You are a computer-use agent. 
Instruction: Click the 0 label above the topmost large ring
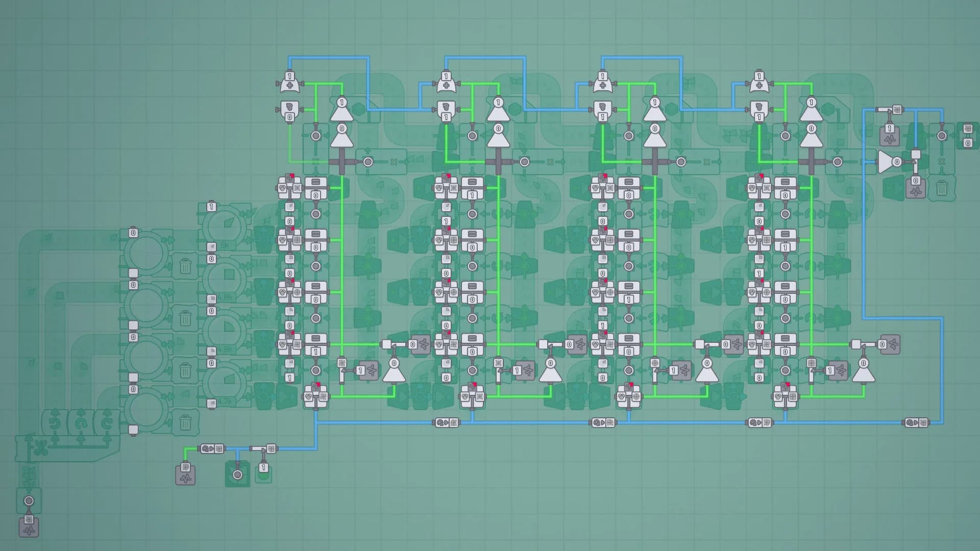133,233
